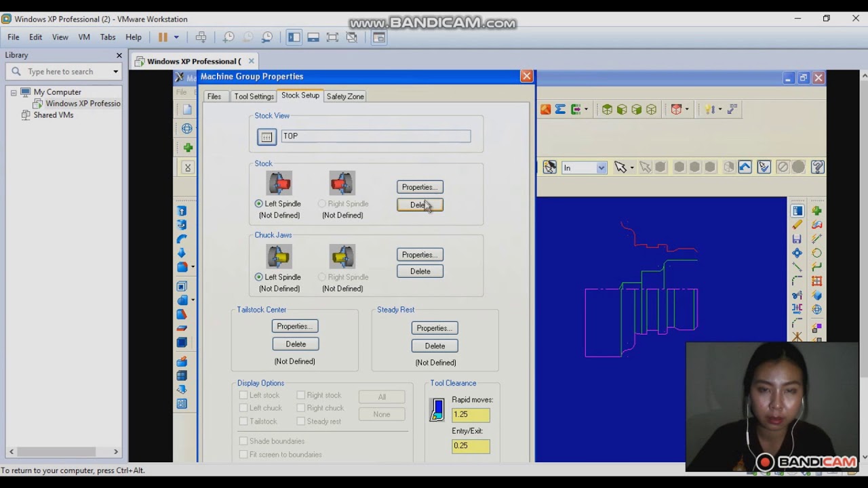
Task: Click the save diskette icon in right toolbar
Action: tap(797, 239)
